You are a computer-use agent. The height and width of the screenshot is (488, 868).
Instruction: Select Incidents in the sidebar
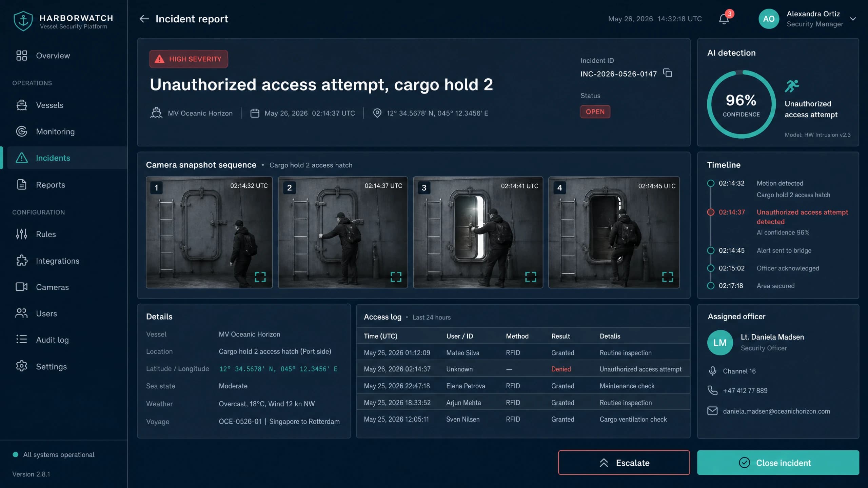coord(67,158)
